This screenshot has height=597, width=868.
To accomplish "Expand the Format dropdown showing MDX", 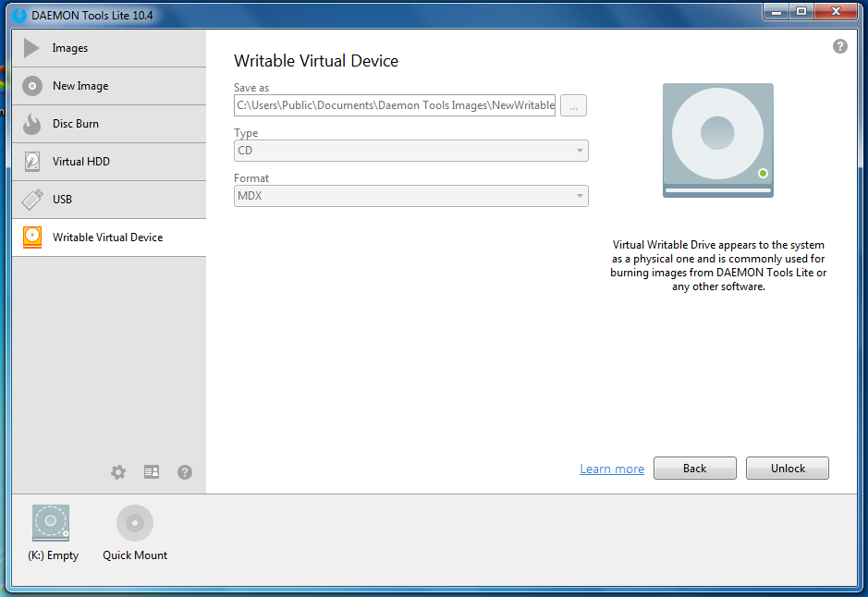I will click(x=410, y=196).
